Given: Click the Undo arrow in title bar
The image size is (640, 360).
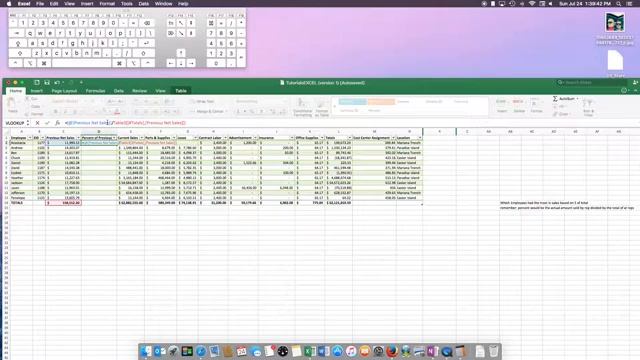Looking at the screenshot, I should coord(57,82).
